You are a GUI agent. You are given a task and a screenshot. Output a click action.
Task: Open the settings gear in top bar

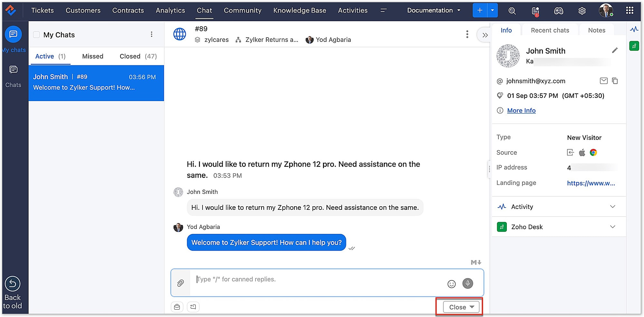(582, 11)
